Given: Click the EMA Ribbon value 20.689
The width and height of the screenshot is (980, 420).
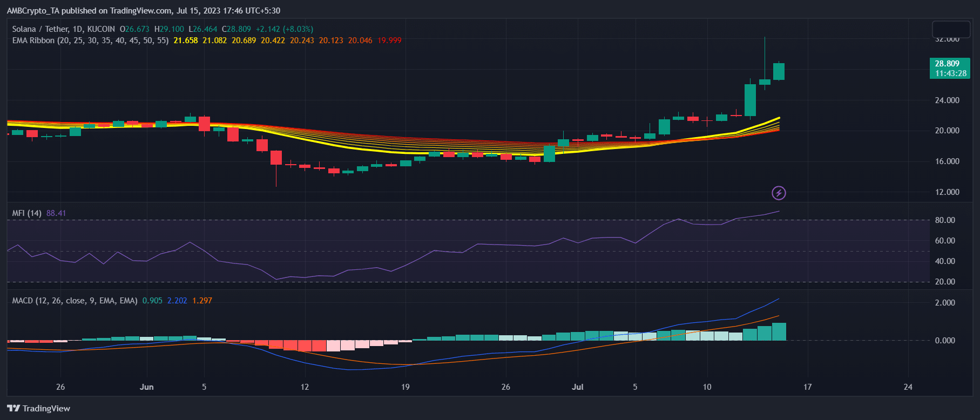Looking at the screenshot, I should [244, 40].
